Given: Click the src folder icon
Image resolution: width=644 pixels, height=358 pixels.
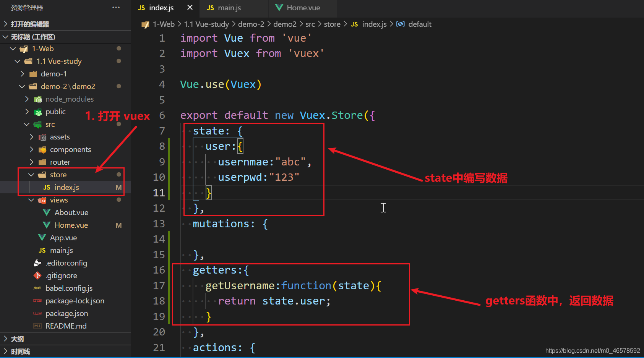Looking at the screenshot, I should [38, 125].
